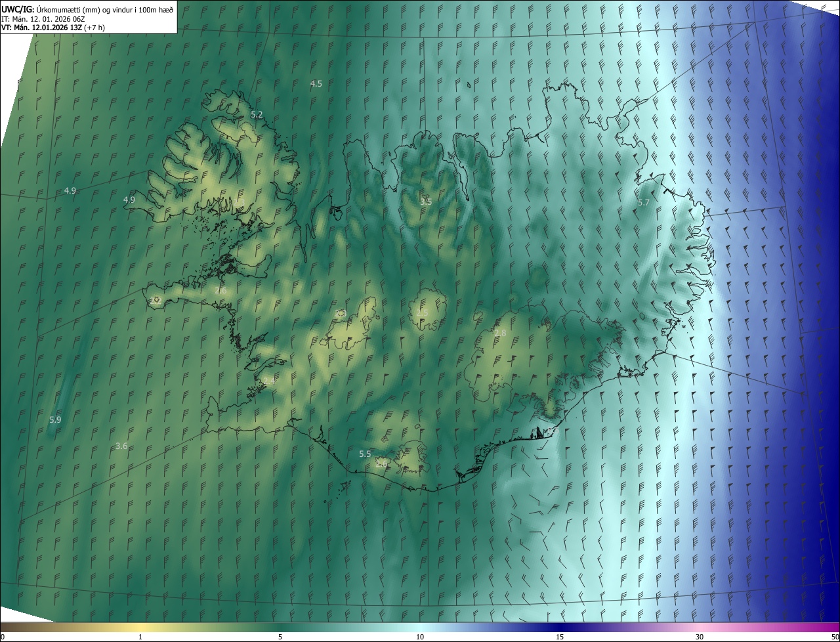Click the 5.2 value label on the map
The image size is (840, 642).
click(x=257, y=114)
